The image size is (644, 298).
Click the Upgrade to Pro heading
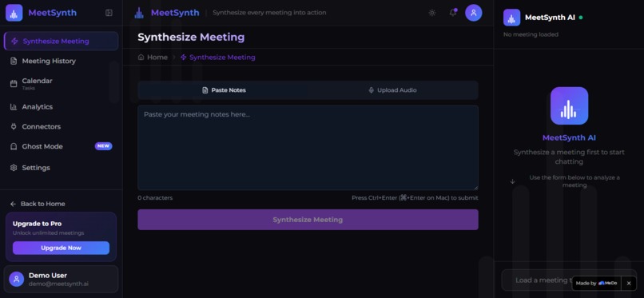38,224
